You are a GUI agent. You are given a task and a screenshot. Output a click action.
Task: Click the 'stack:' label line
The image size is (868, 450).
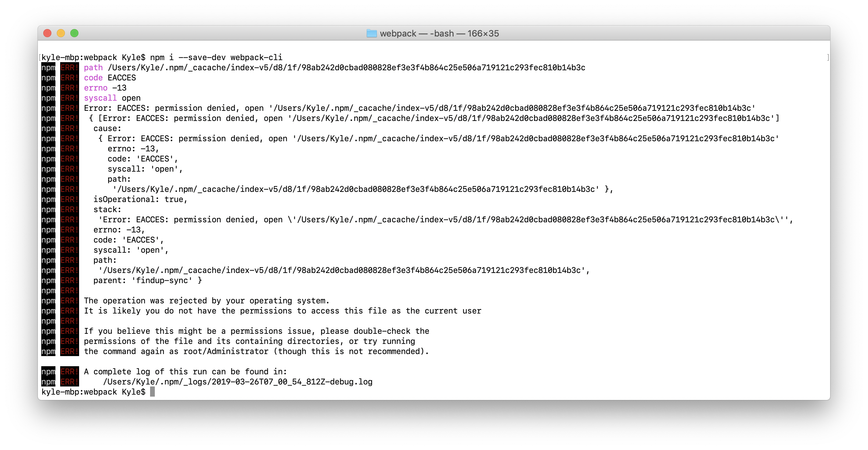click(x=107, y=209)
